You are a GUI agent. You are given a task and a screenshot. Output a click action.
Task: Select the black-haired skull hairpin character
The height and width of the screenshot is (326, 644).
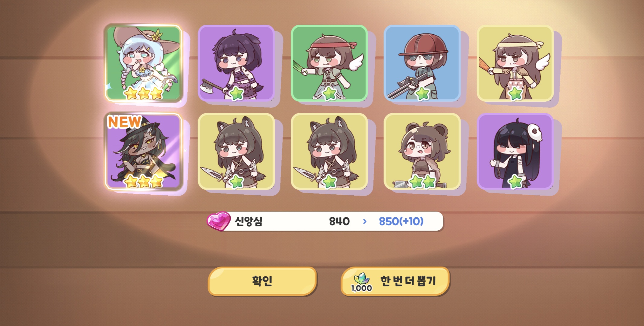515,151
